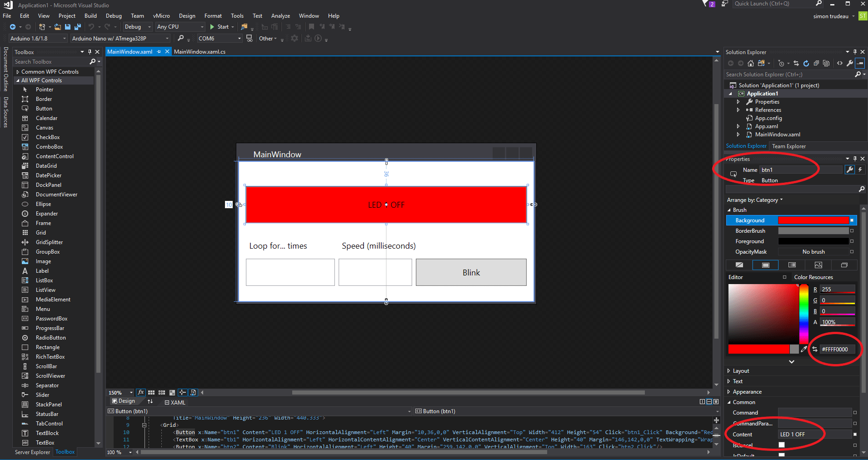Open the Team menu in the menu bar
The image size is (868, 460).
tap(137, 15)
